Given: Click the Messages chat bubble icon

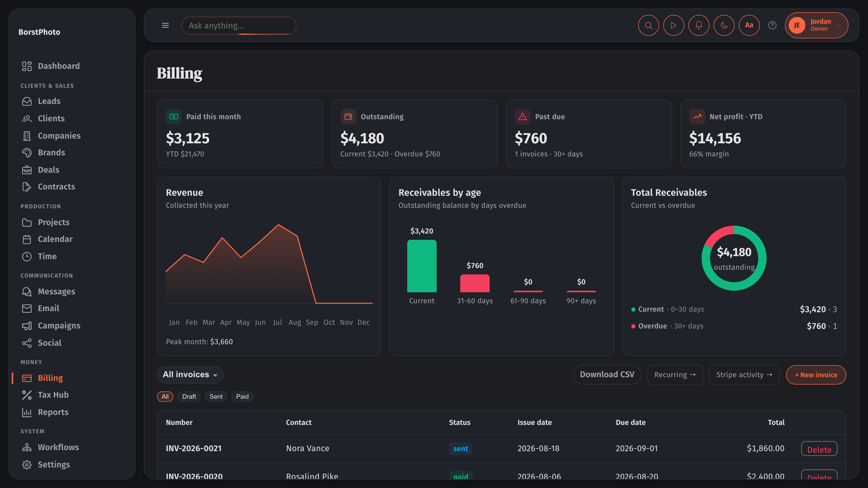Looking at the screenshot, I should click(27, 292).
